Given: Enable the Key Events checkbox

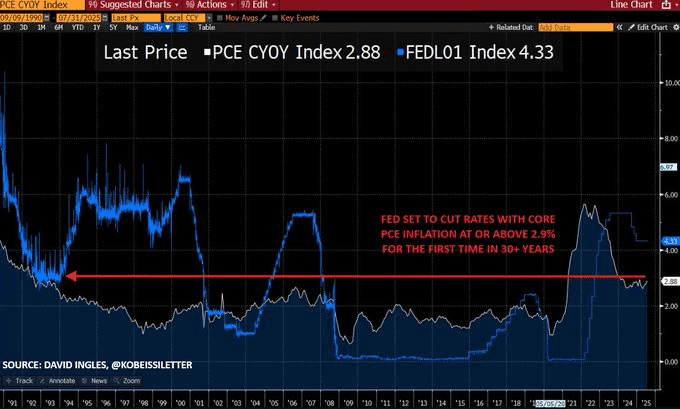Looking at the screenshot, I should pos(274,18).
